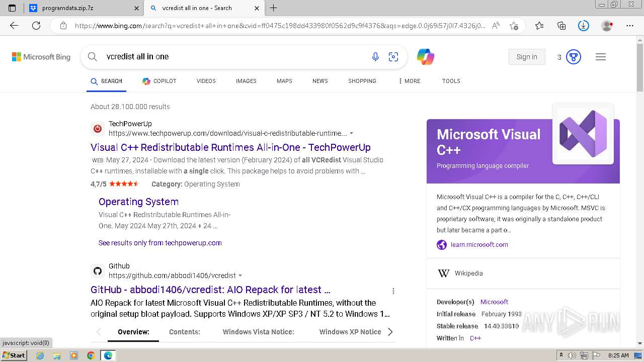Screen dimensions: 644x362
Task: Search by voice using microphone icon
Action: (x=375, y=57)
